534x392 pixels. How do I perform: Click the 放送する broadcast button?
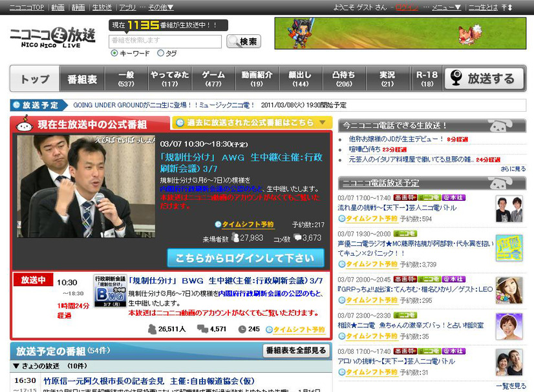pos(484,79)
